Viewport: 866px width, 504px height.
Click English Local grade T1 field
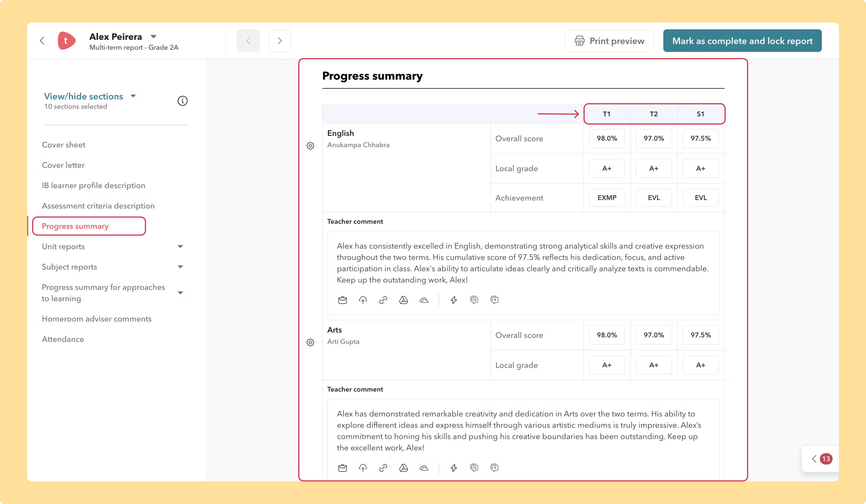607,168
